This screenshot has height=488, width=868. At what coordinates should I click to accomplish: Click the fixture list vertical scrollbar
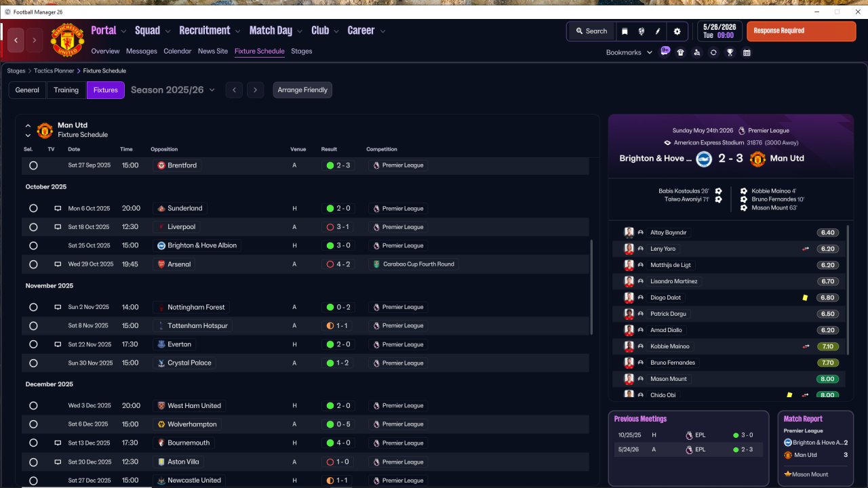(591, 287)
